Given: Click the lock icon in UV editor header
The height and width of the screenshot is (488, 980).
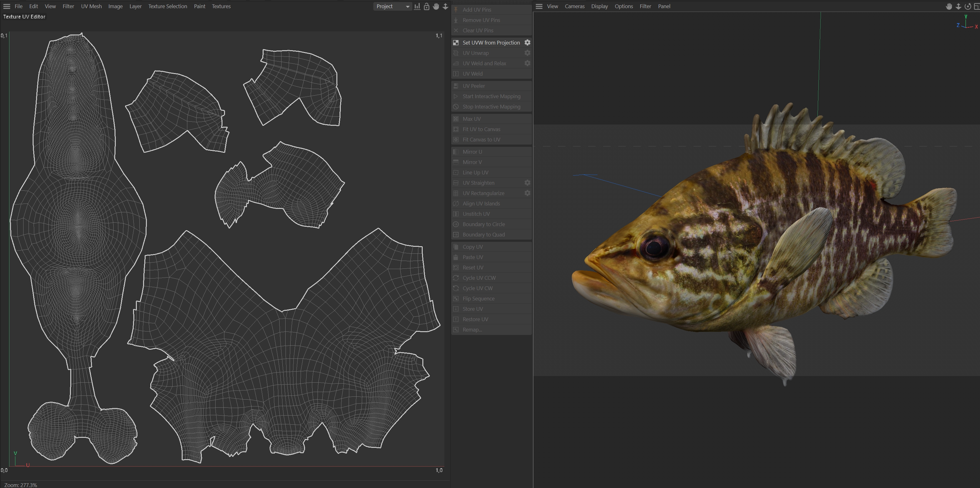Looking at the screenshot, I should pyautogui.click(x=426, y=7).
